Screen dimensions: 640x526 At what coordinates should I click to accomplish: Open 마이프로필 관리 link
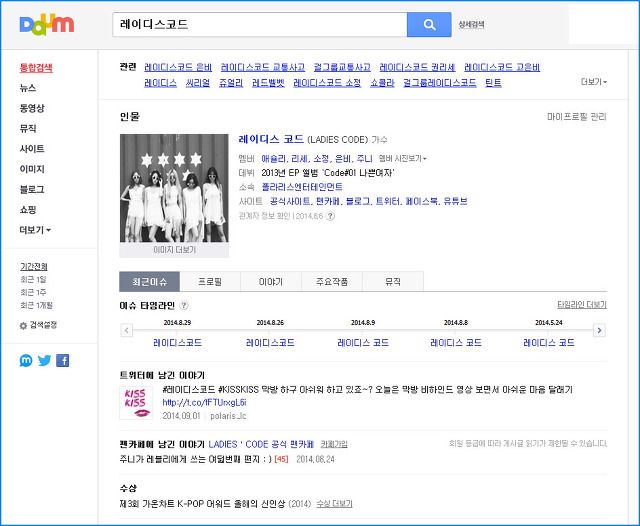[577, 117]
